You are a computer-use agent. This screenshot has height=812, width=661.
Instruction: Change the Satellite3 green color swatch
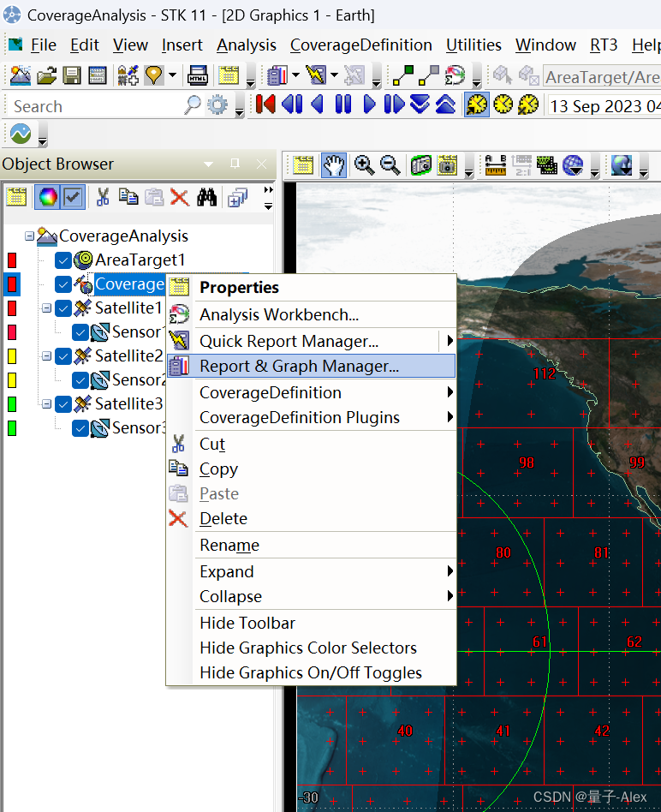pos(12,403)
